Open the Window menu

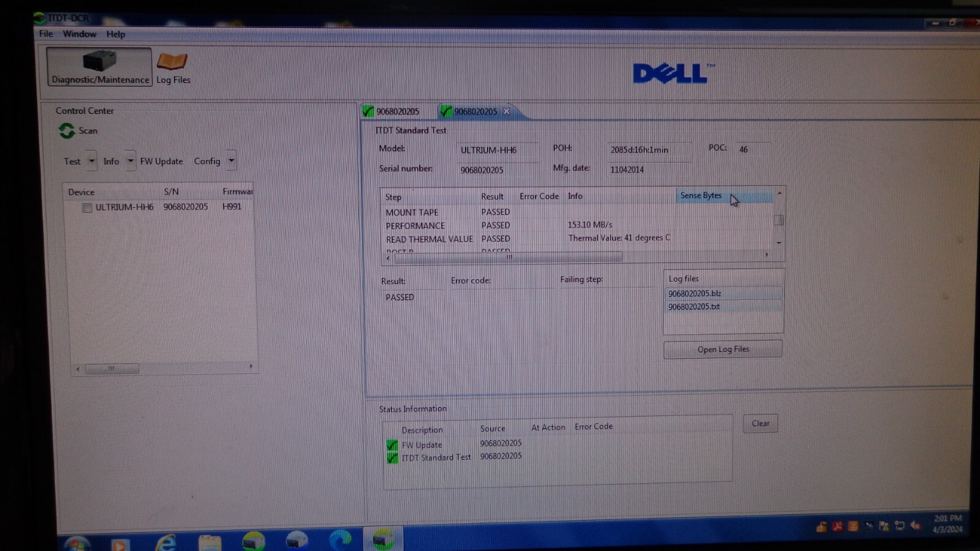click(79, 34)
